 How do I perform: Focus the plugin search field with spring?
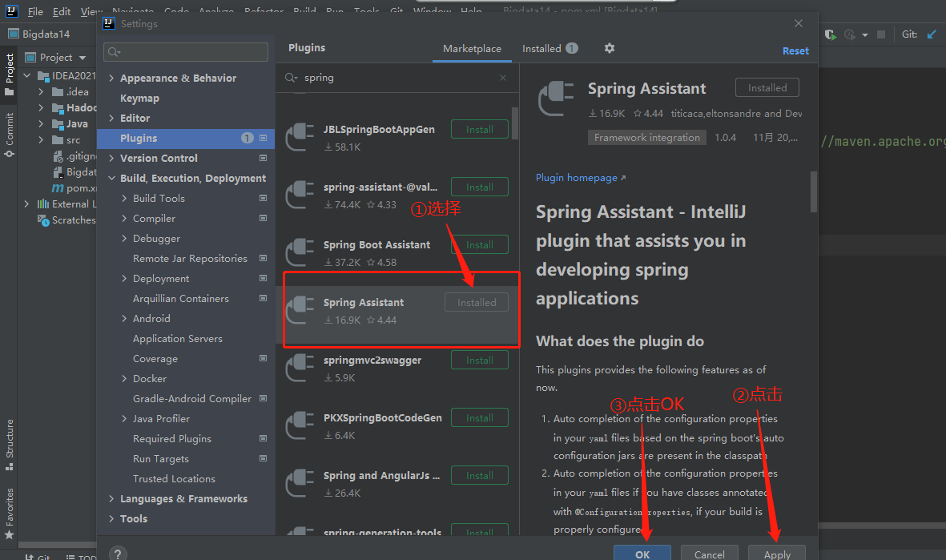pos(397,78)
